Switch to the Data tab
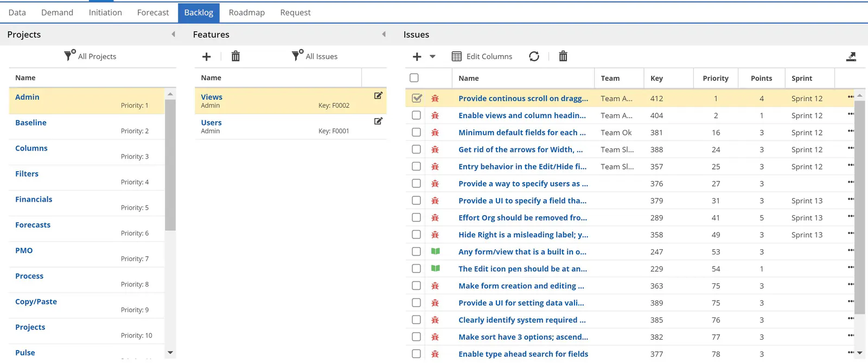Screen dimensions: 868x363 coord(17,12)
